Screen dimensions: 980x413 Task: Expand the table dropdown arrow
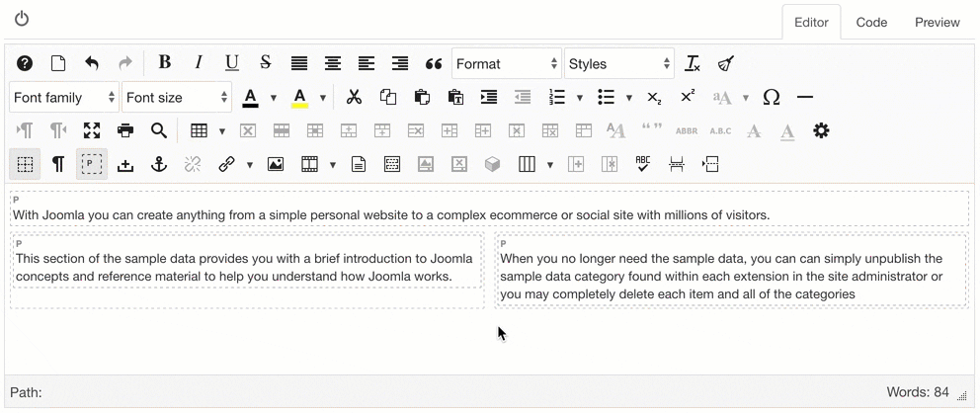pyautogui.click(x=221, y=131)
